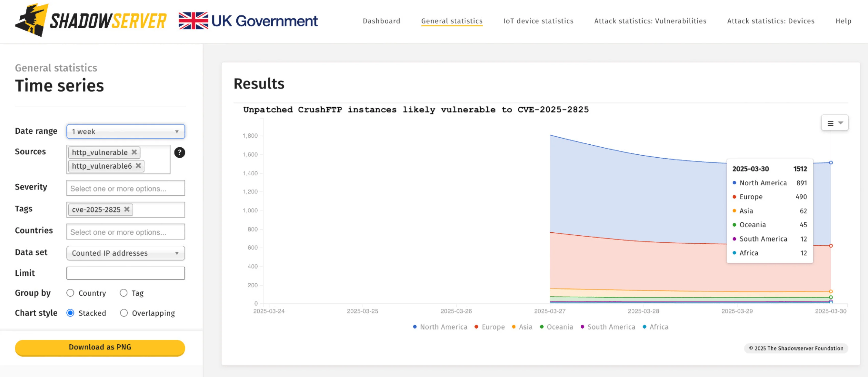Image resolution: width=868 pixels, height=377 pixels.
Task: Click the Shadowserver Foundation copyright badge
Action: point(796,348)
